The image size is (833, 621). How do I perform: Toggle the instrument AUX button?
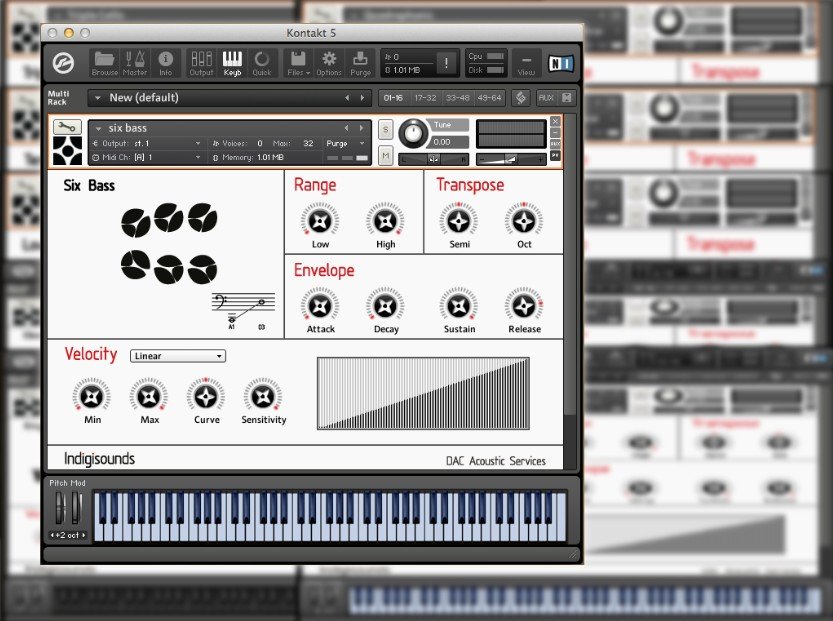coord(555,144)
